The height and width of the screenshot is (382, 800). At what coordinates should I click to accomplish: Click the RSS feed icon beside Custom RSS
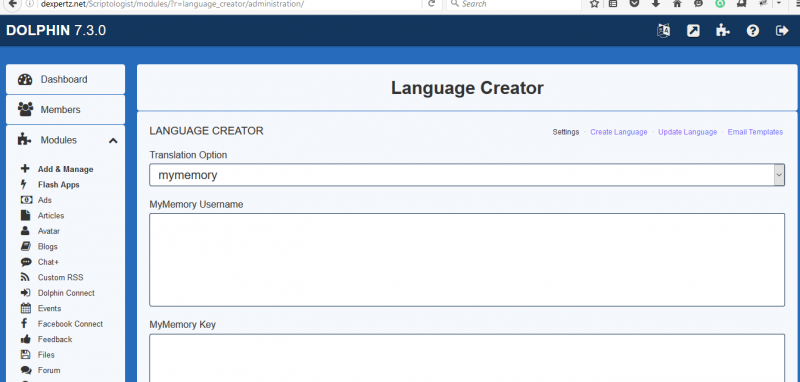pyautogui.click(x=25, y=277)
